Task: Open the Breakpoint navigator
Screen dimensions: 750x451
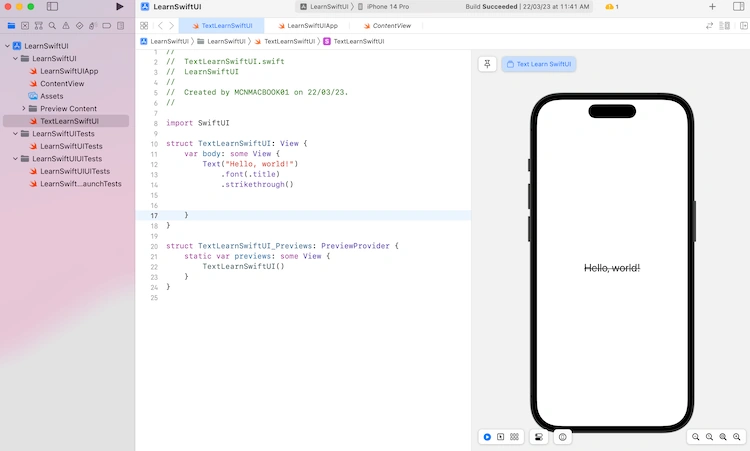Action: coord(107,26)
